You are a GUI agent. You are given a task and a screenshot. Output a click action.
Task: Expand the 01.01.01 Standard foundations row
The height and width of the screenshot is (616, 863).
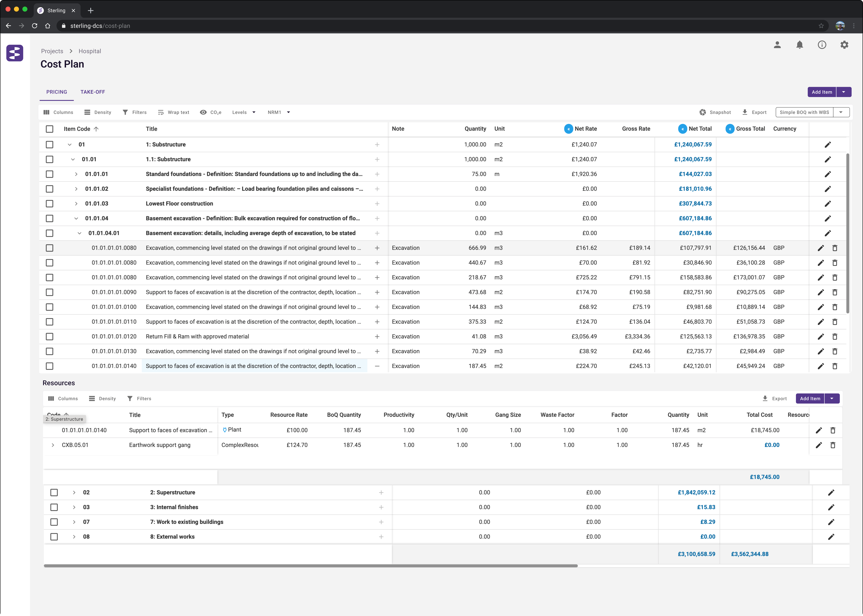[76, 174]
